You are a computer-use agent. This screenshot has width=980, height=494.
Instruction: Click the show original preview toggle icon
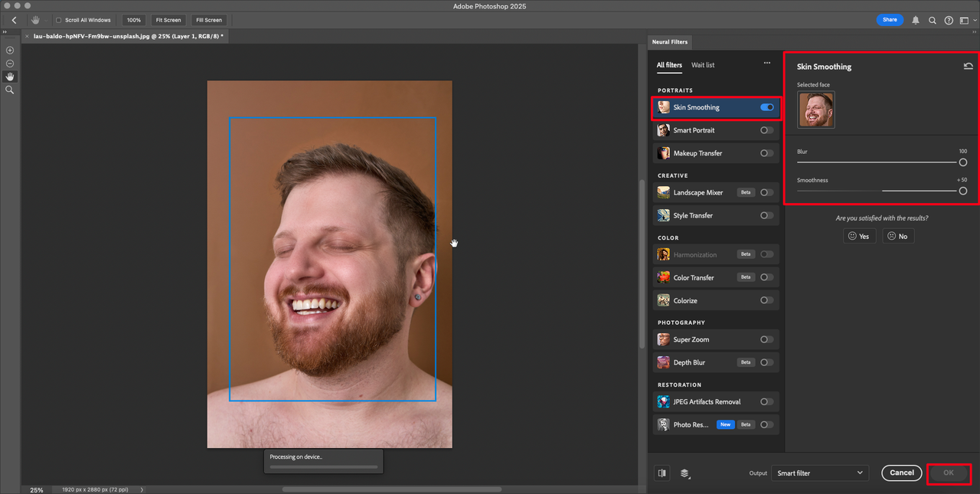(662, 473)
